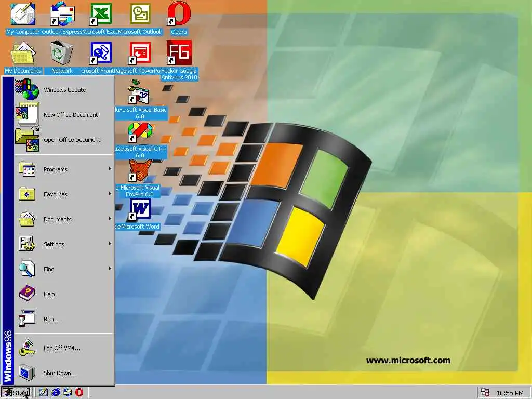The width and height of the screenshot is (532, 399).
Task: Click the Find submenu arrow
Action: coord(110,269)
